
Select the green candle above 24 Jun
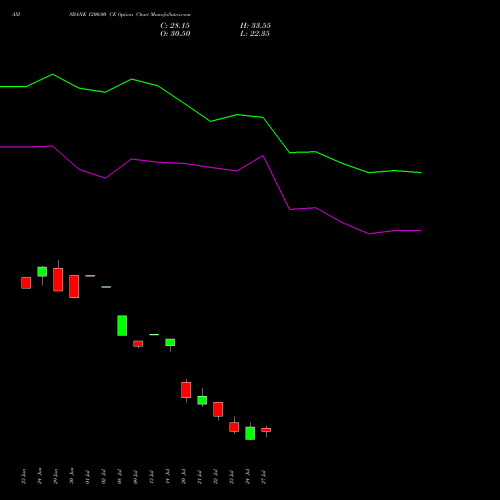tap(42, 272)
